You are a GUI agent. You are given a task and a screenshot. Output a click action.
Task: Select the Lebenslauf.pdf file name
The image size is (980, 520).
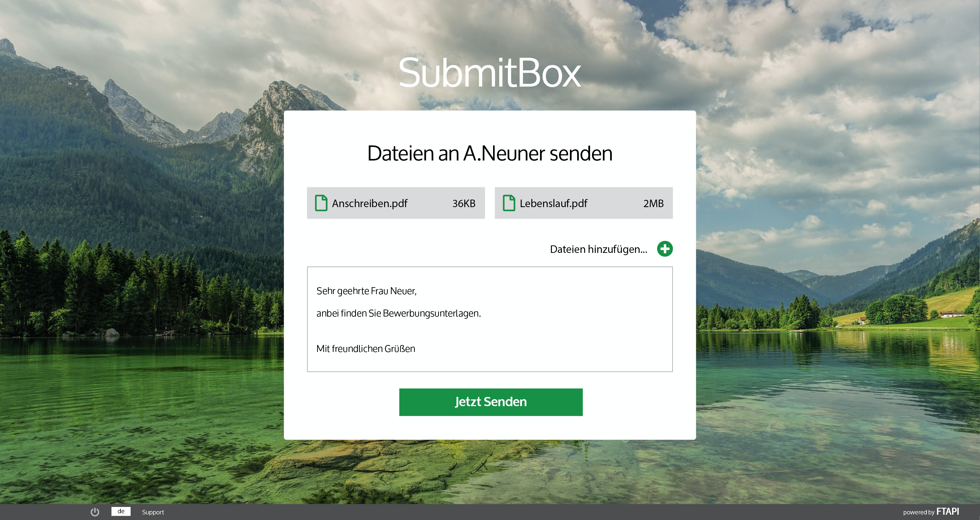(553, 203)
